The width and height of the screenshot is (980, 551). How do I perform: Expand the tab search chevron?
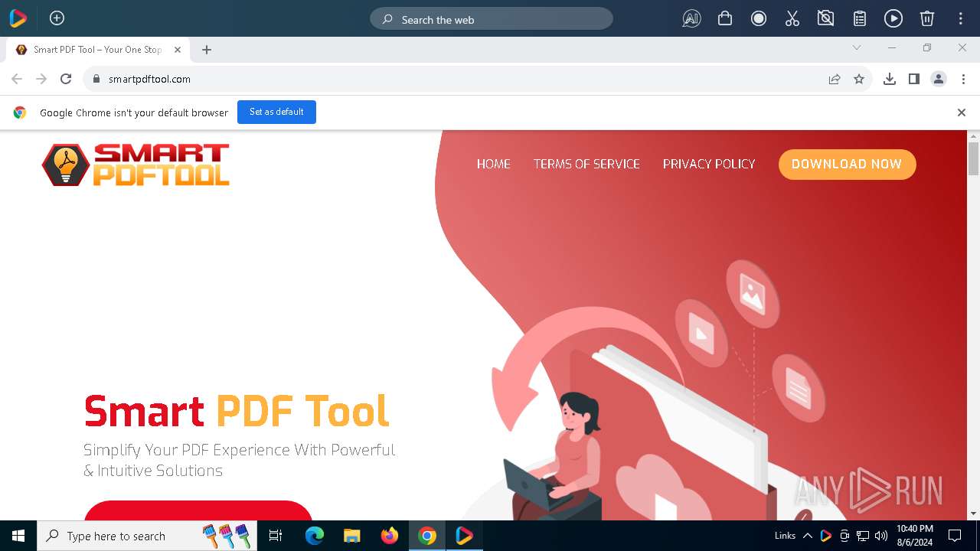[857, 47]
